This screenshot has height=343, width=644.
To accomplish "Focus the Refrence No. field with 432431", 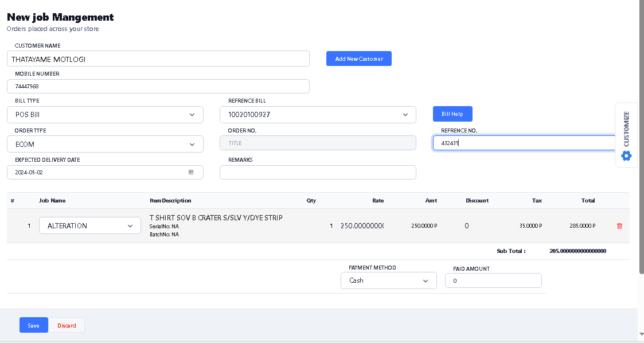I will (x=525, y=143).
